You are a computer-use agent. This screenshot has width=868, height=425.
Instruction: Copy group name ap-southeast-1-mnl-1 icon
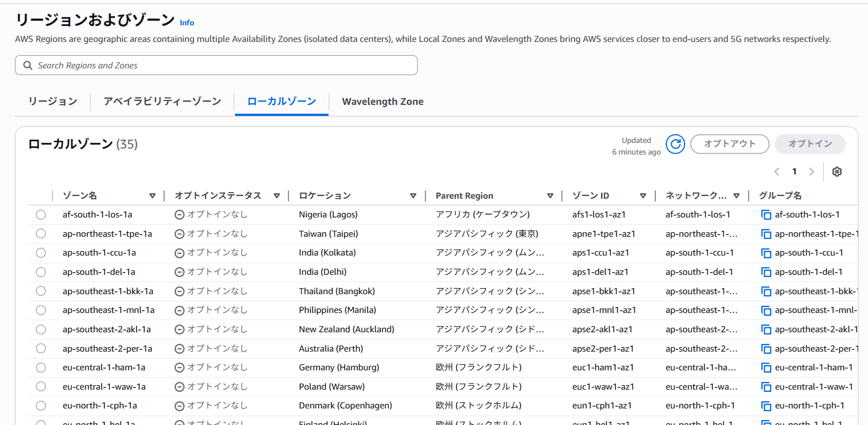point(766,310)
